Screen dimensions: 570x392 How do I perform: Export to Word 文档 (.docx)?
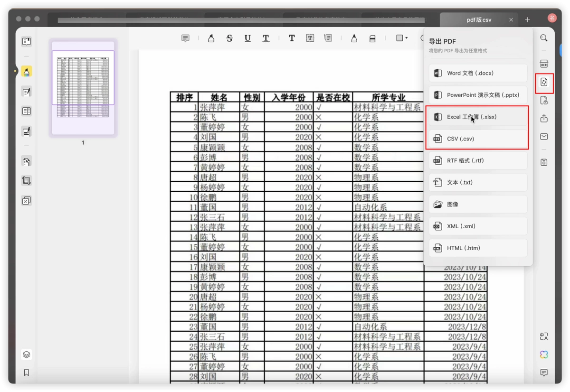(478, 73)
